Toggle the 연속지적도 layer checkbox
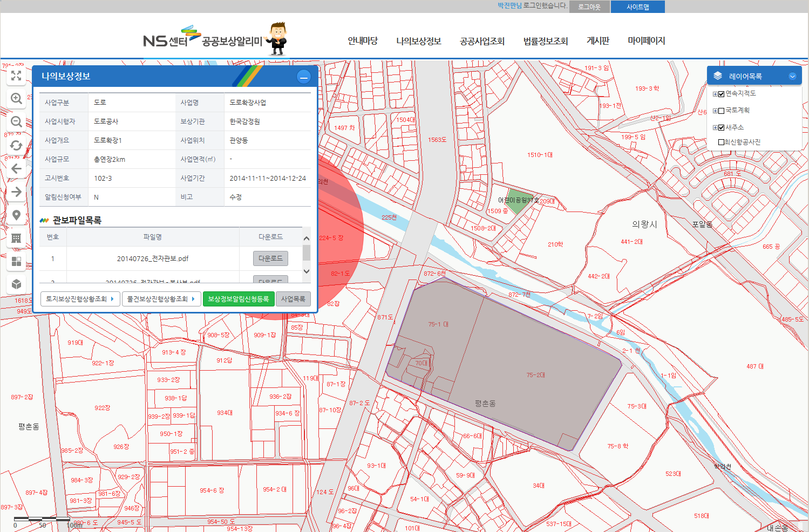This screenshot has height=532, width=809. click(721, 94)
